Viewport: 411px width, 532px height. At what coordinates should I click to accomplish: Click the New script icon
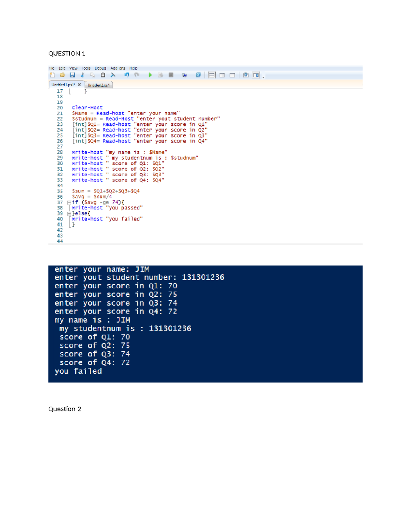click(52, 75)
